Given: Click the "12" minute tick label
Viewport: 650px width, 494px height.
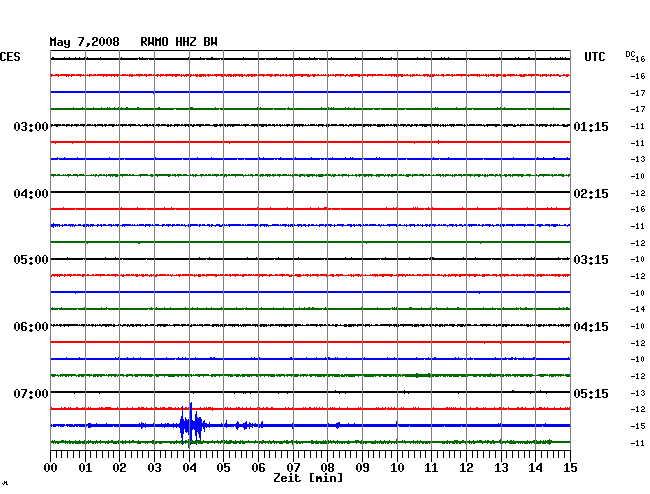Looking at the screenshot, I should point(466,468).
